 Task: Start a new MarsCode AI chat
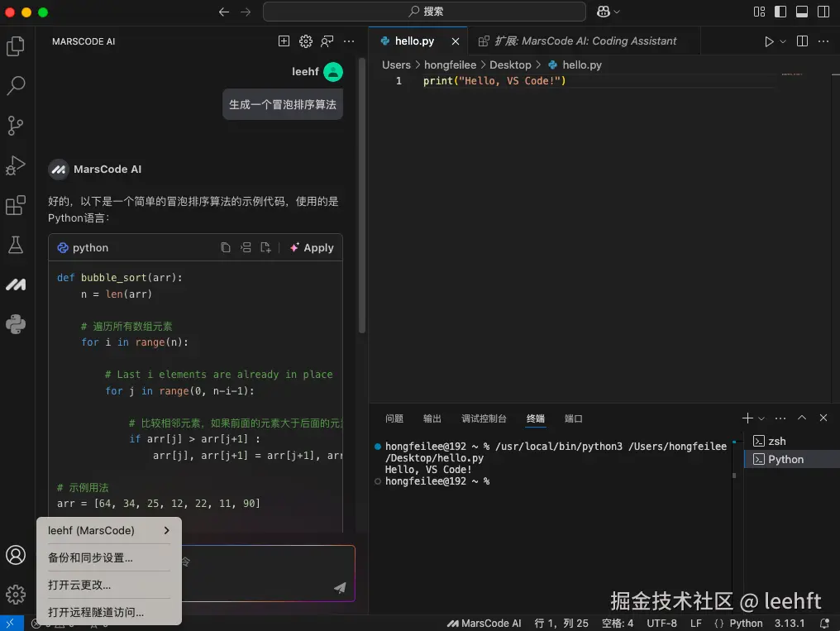tap(284, 41)
